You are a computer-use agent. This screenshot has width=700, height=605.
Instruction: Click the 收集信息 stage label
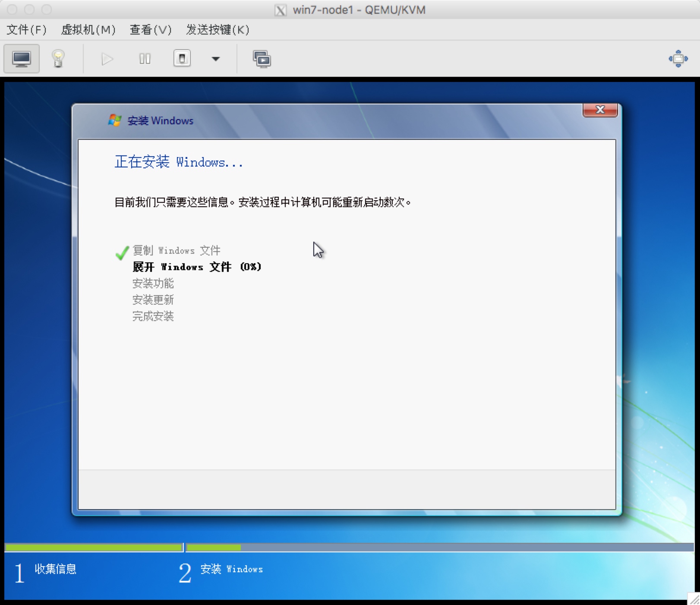click(x=55, y=569)
